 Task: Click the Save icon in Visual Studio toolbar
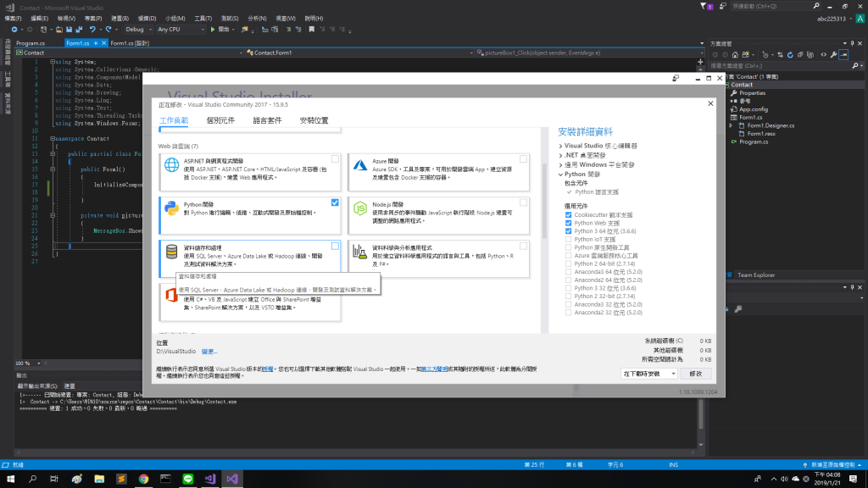click(70, 30)
